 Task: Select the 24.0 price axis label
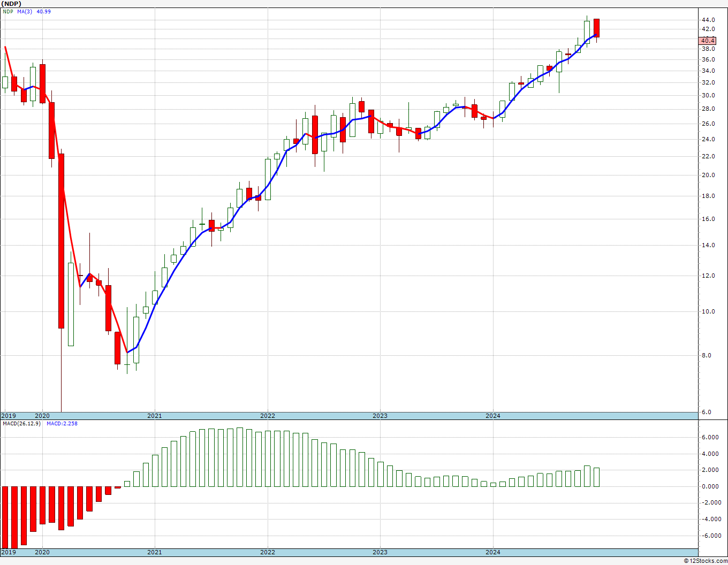[708, 139]
